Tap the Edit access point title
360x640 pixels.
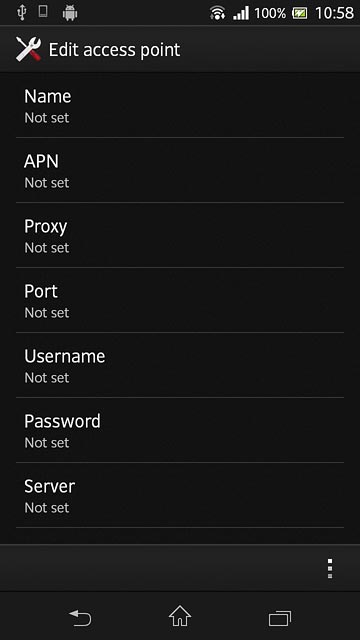pyautogui.click(x=114, y=50)
